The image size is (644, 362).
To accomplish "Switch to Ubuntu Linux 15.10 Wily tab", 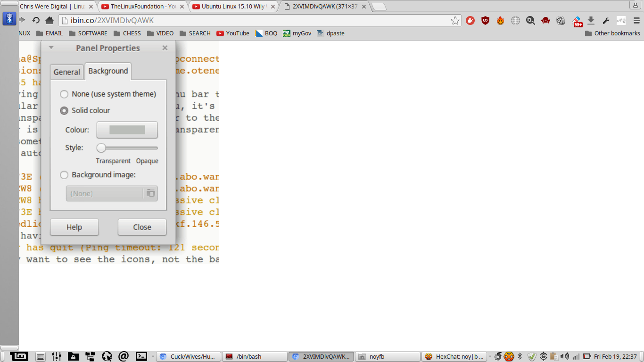I will coord(234,7).
